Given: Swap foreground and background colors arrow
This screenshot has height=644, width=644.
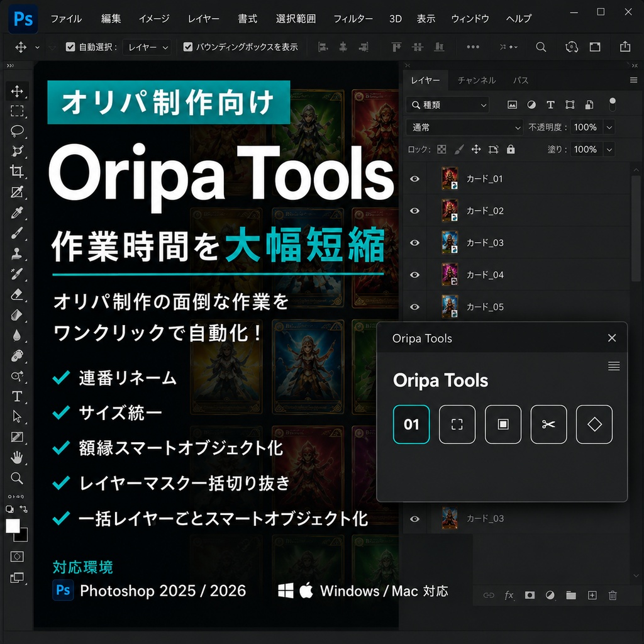Looking at the screenshot, I should 24,509.
